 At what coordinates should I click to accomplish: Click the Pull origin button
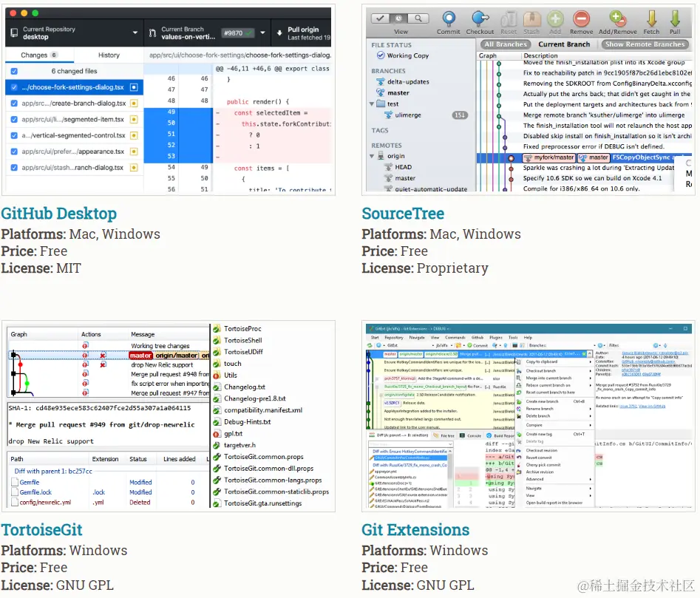click(x=302, y=33)
